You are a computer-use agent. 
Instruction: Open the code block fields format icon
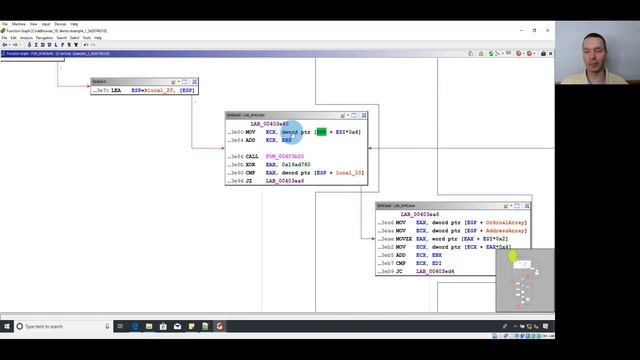509,53
